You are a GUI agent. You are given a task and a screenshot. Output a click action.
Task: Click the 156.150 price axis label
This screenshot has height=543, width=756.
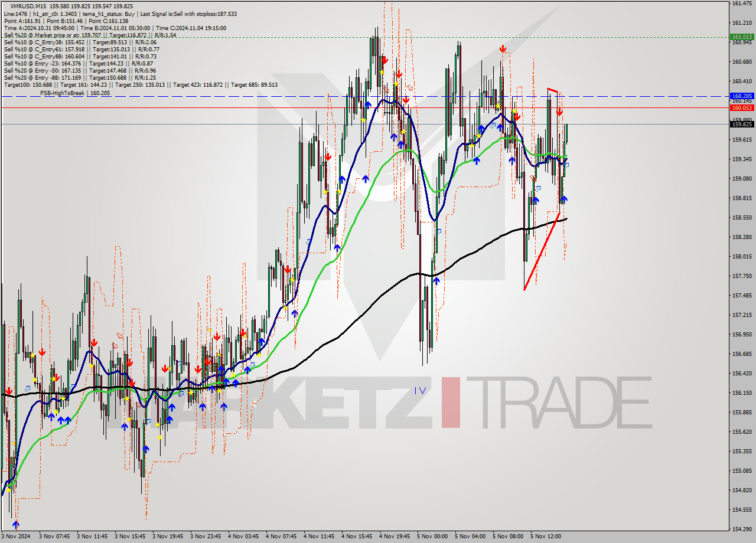[x=742, y=392]
